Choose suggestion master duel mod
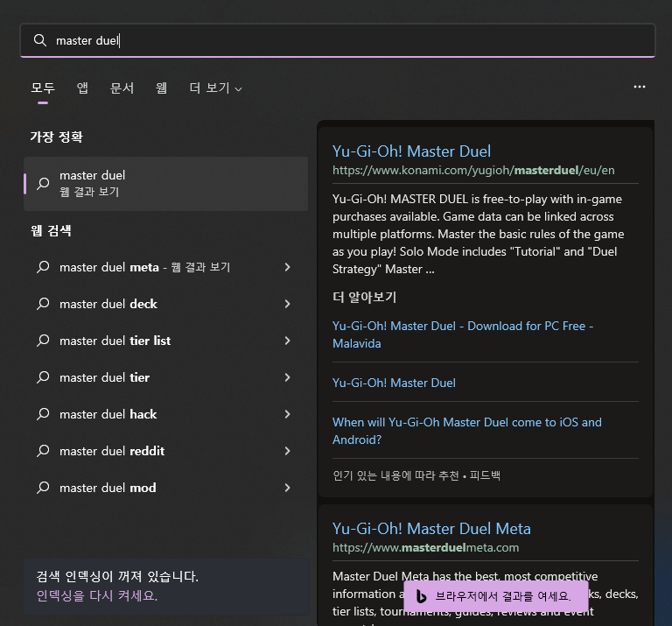The width and height of the screenshot is (672, 626). [166, 488]
